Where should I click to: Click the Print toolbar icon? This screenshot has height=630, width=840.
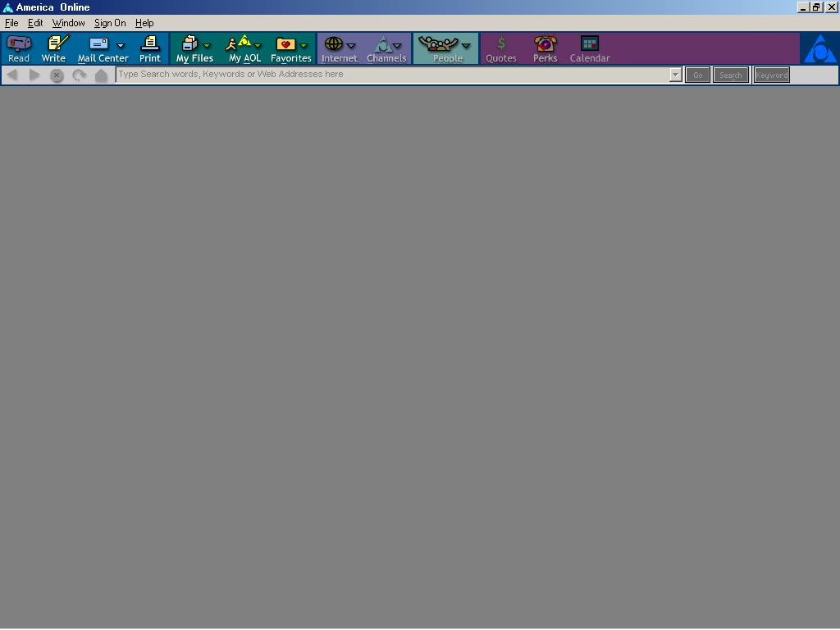[x=149, y=48]
